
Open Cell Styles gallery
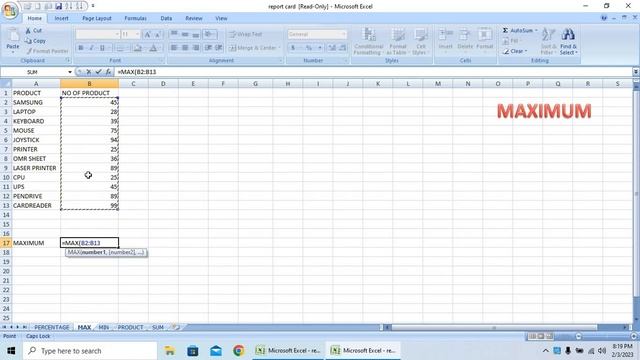tap(420, 41)
